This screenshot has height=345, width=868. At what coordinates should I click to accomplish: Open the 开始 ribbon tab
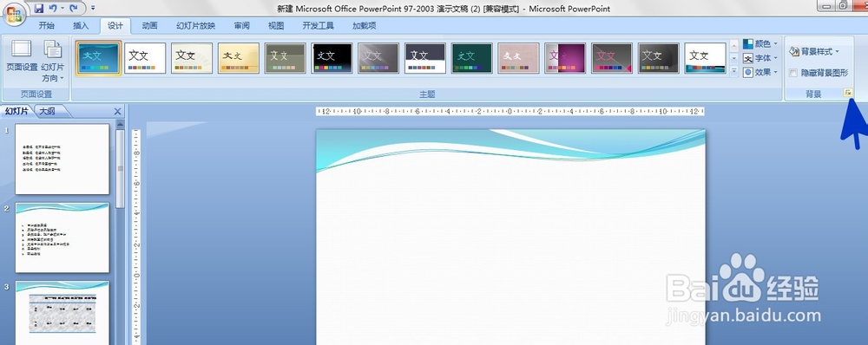(47, 25)
